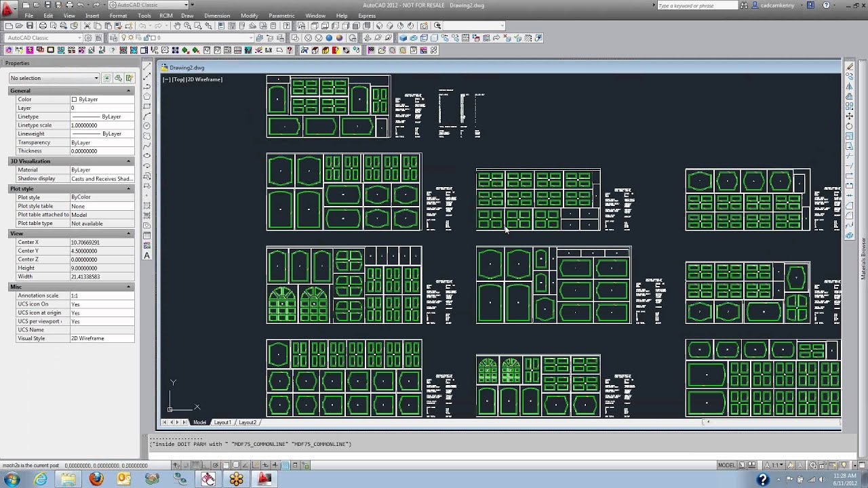868x488 pixels.
Task: Click the search field Type a keyword or phrase
Action: [x=697, y=5]
